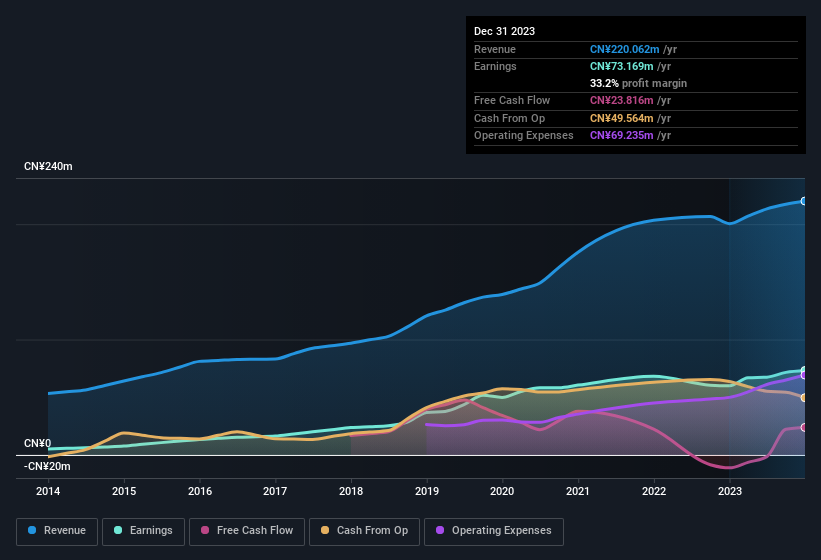Click the 2014 x-axis label
821x560 pixels.
[x=48, y=491]
